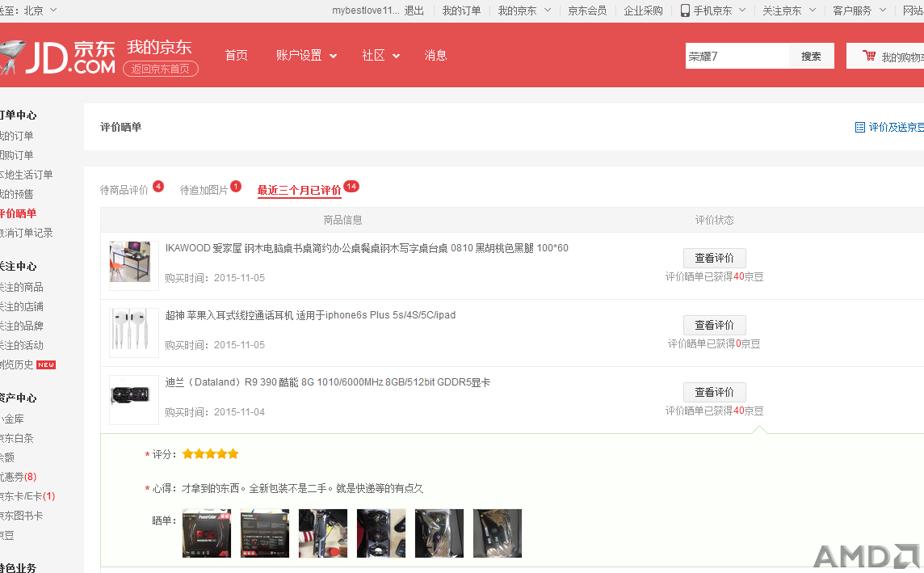
Task: Open the 企业采购 link
Action: coord(643,11)
